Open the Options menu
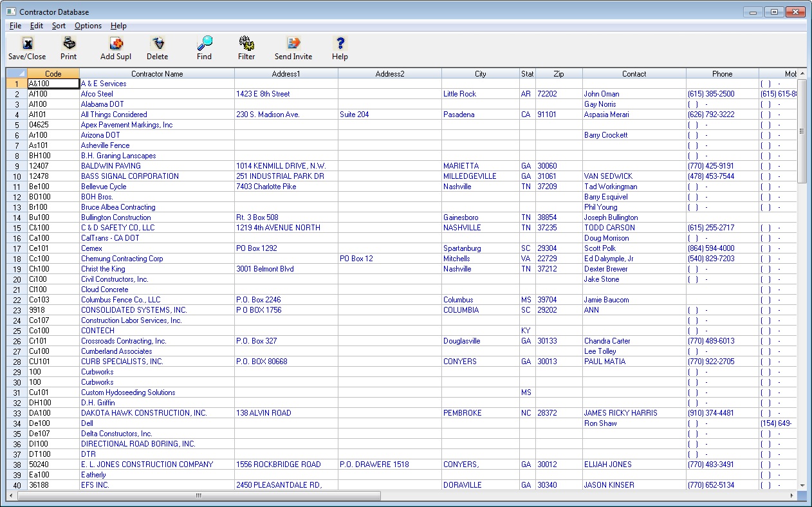The width and height of the screenshot is (812, 507). tap(88, 26)
